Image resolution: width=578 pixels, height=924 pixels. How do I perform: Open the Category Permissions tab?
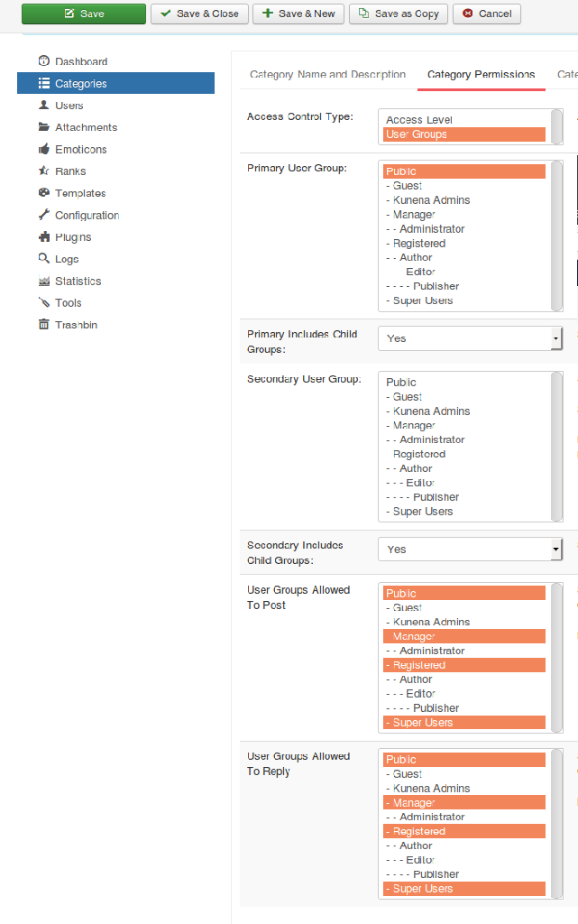481,75
